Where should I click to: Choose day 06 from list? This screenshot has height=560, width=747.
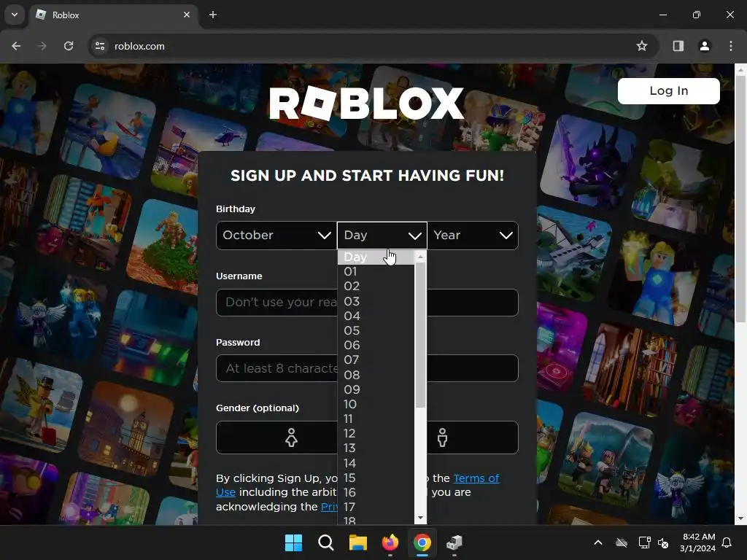tap(376, 345)
